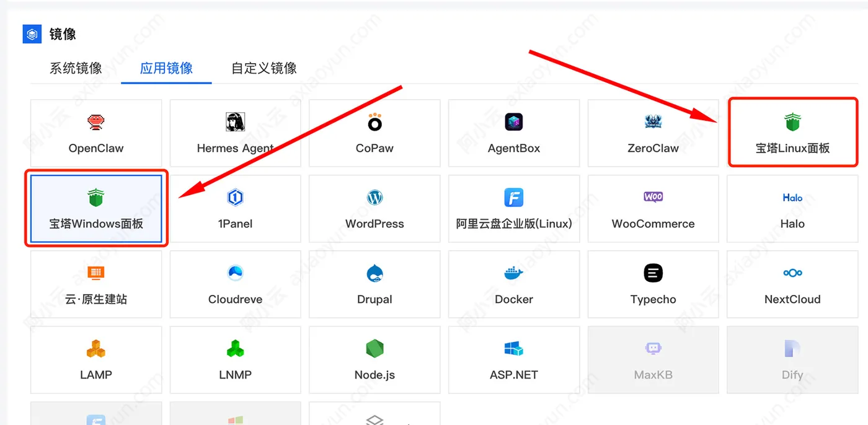Click the 云·原生建站 label text
Image resolution: width=868 pixels, height=425 pixels.
[x=96, y=299]
